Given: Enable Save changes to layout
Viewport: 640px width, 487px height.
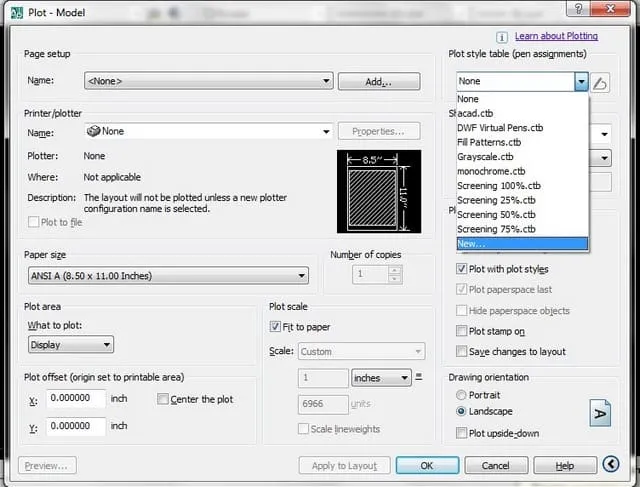Looking at the screenshot, I should [x=461, y=351].
